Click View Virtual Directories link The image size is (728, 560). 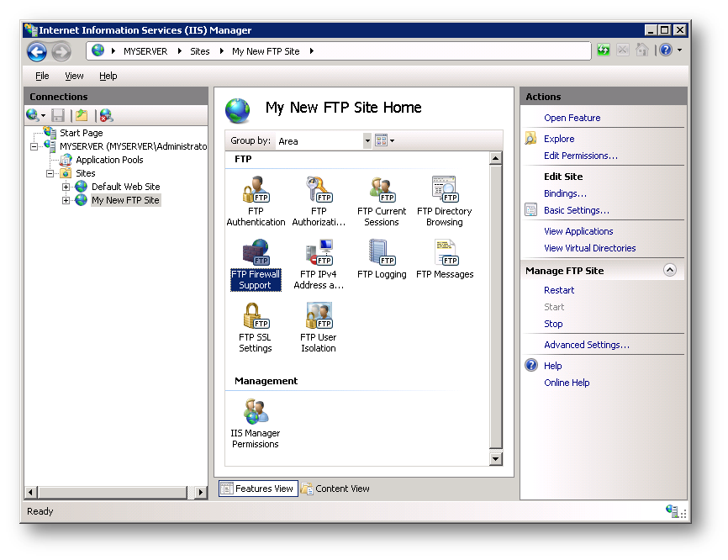tap(589, 248)
